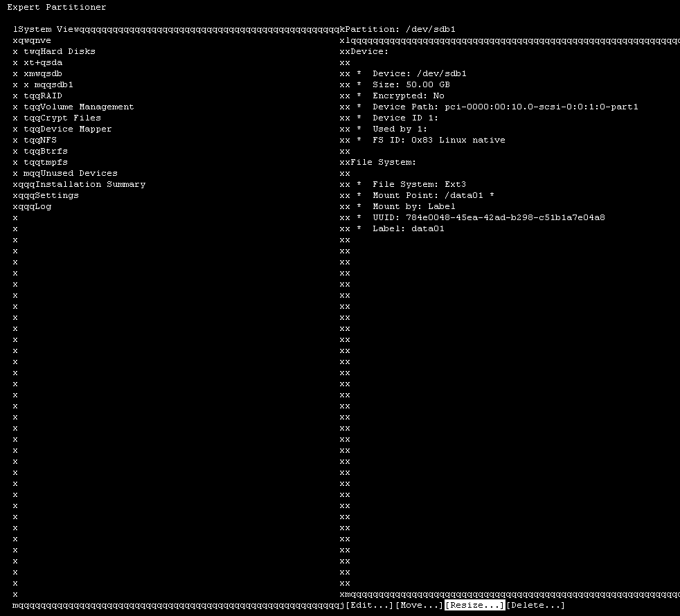Image resolution: width=680 pixels, height=616 pixels.
Task: Click the 'System View' panel heading
Action: click(x=48, y=29)
